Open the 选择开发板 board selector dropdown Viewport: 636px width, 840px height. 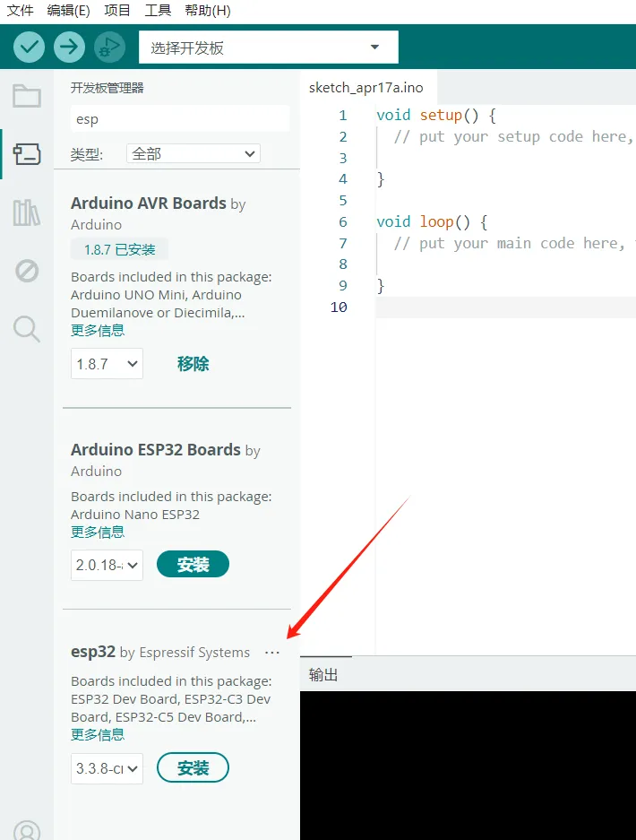[268, 48]
